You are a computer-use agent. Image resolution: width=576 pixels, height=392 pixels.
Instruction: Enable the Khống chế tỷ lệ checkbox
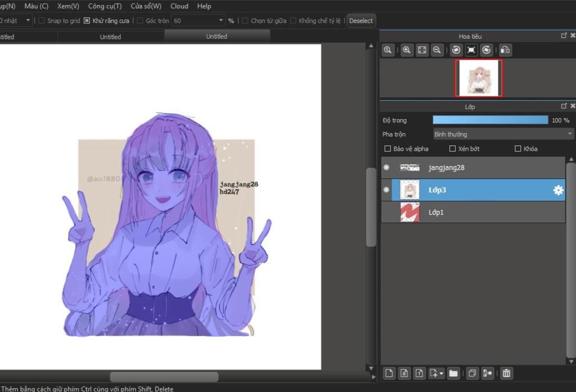point(293,21)
